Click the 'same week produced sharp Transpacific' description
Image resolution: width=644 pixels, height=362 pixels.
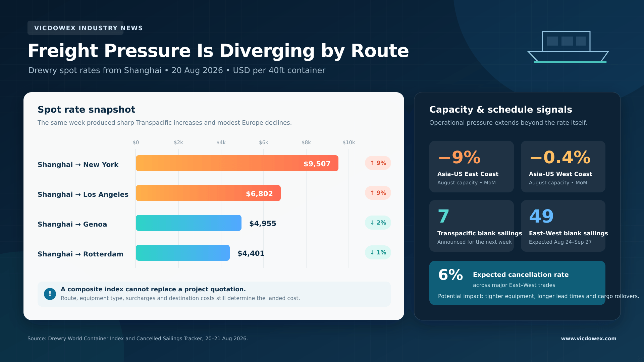coord(164,123)
